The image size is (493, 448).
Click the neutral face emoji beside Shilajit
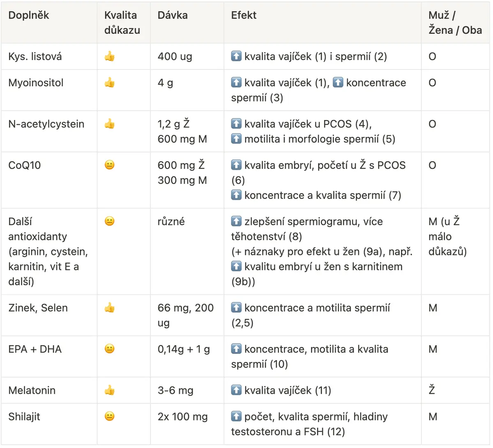pos(109,416)
